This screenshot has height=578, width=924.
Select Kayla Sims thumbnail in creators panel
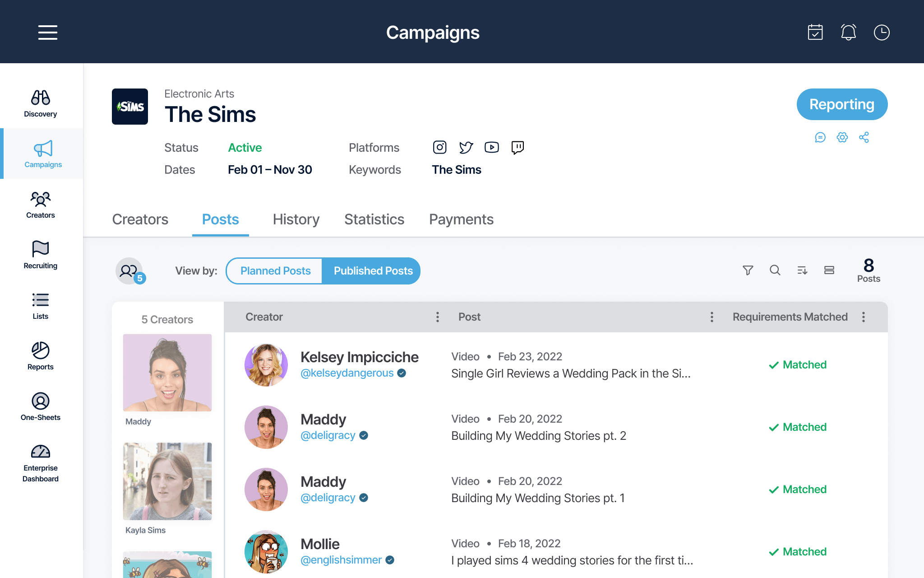(167, 481)
